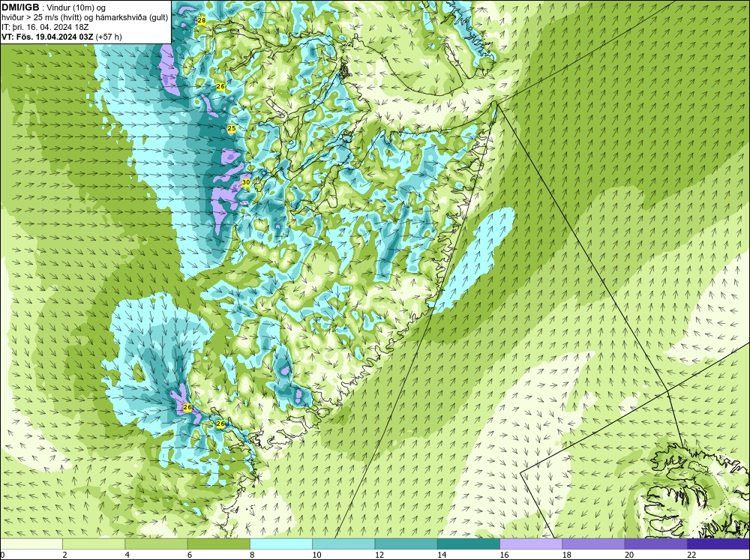Viewport: 750px width, 560px height.
Task: Click the 'VT: Fös. 19.04.2024 03Z' valid time
Action: (48, 37)
